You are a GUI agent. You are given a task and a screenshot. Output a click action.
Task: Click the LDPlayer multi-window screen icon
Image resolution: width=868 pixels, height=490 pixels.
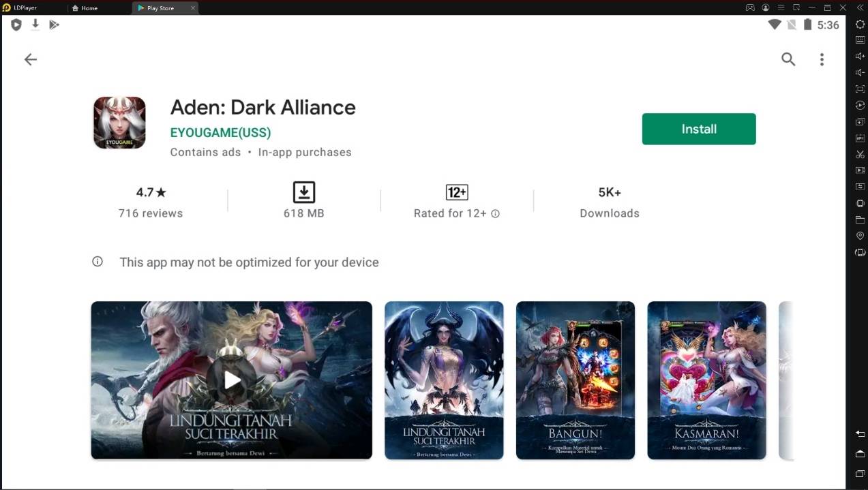coord(796,7)
